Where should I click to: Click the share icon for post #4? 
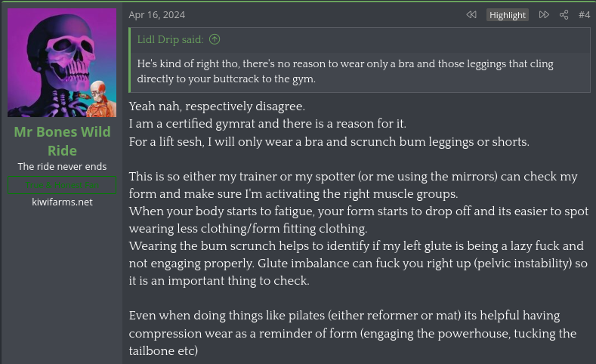point(564,14)
